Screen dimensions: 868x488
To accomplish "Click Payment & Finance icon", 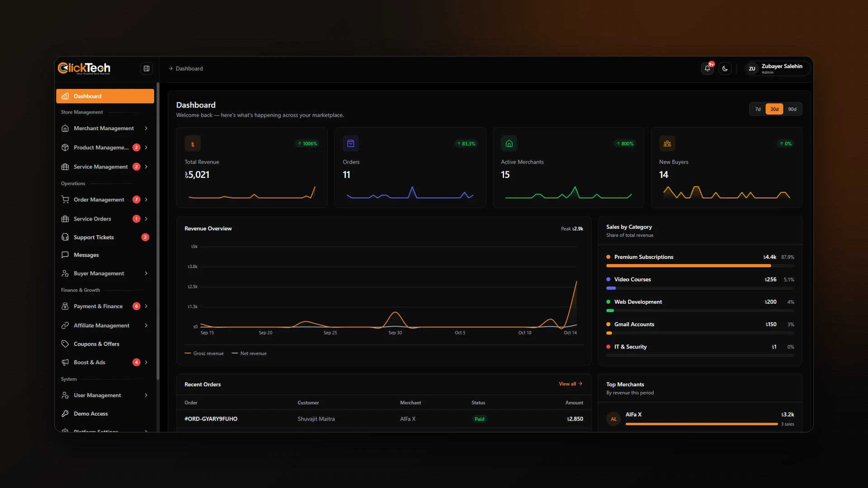I will coord(65,306).
